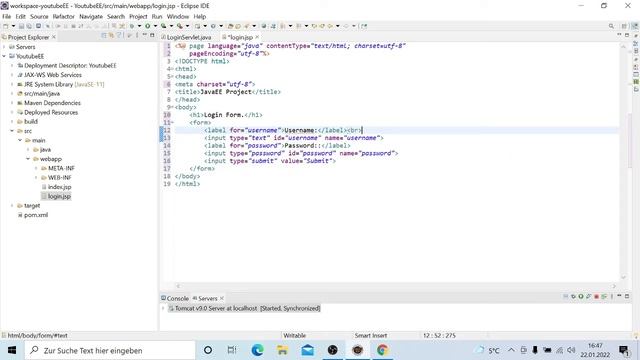
Task: Open Google Chrome from taskbar
Action: [x=382, y=350]
